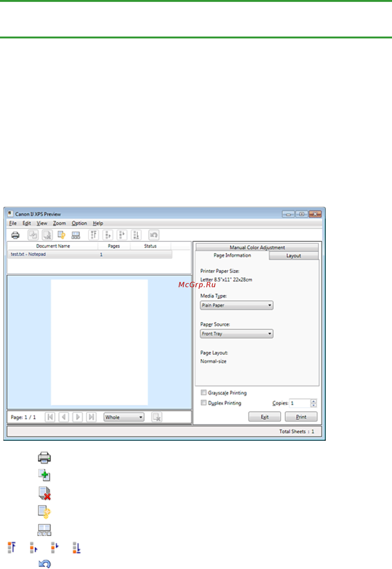Increase copies with up spinner arrow
The image size is (392, 569).
[x=314, y=401]
